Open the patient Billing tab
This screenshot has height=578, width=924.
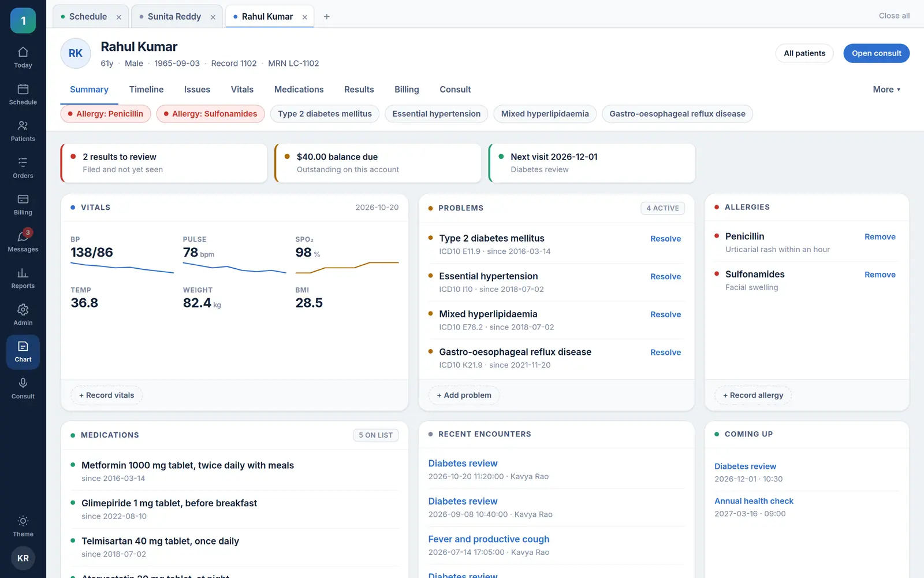[x=407, y=90]
